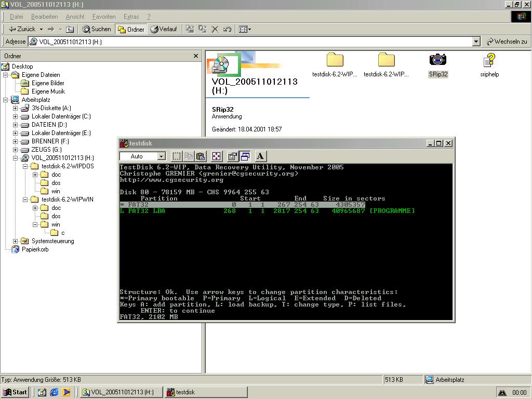This screenshot has height=399, width=532.
Task: Switch to VOL_200511012113 (H:) taskbar button
Action: pyautogui.click(x=122, y=392)
